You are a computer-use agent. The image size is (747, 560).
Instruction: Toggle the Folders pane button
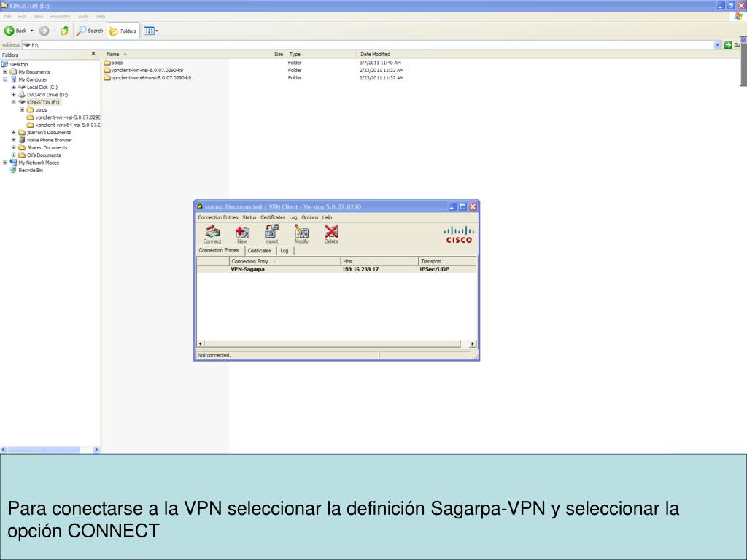pos(123,31)
